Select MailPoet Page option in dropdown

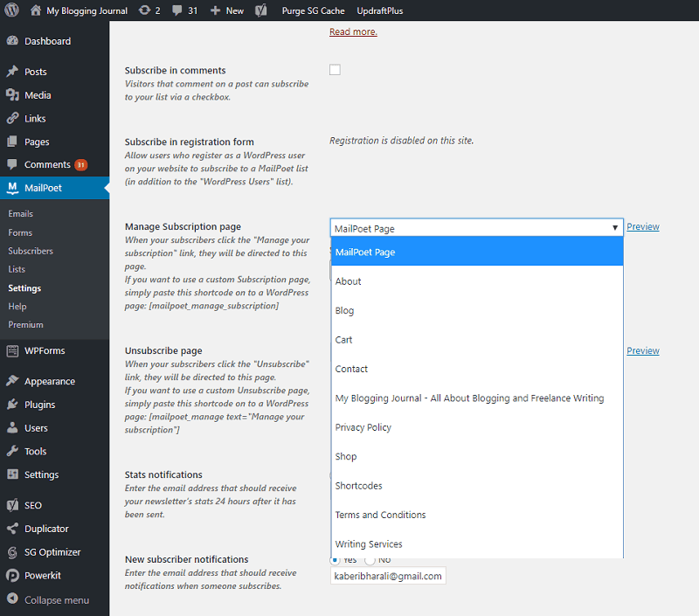point(477,252)
